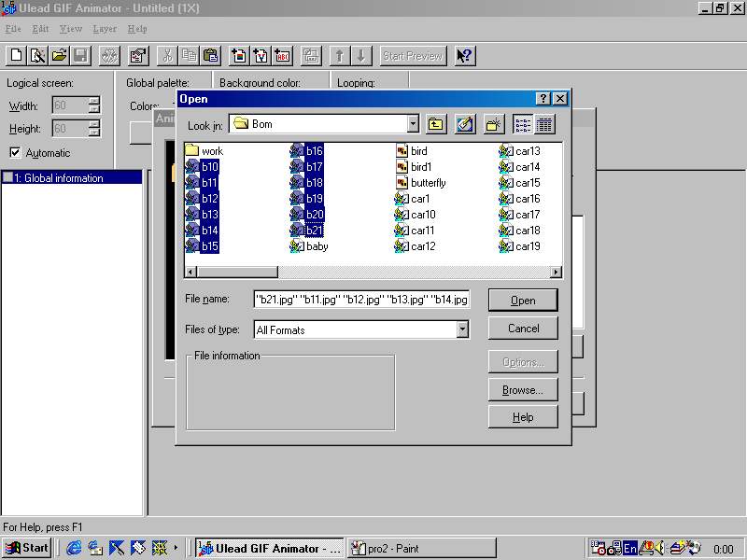Click the file list horizontal scrollbar right arrow
747x560 pixels.
click(x=557, y=272)
